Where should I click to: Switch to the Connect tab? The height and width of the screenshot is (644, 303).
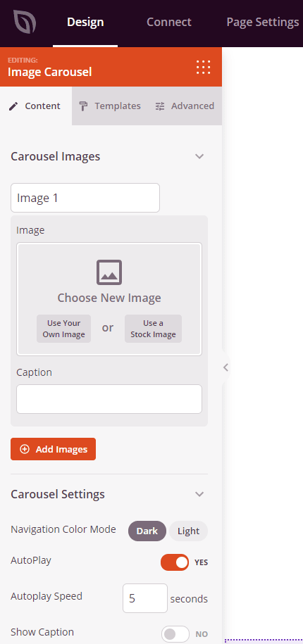tap(169, 22)
